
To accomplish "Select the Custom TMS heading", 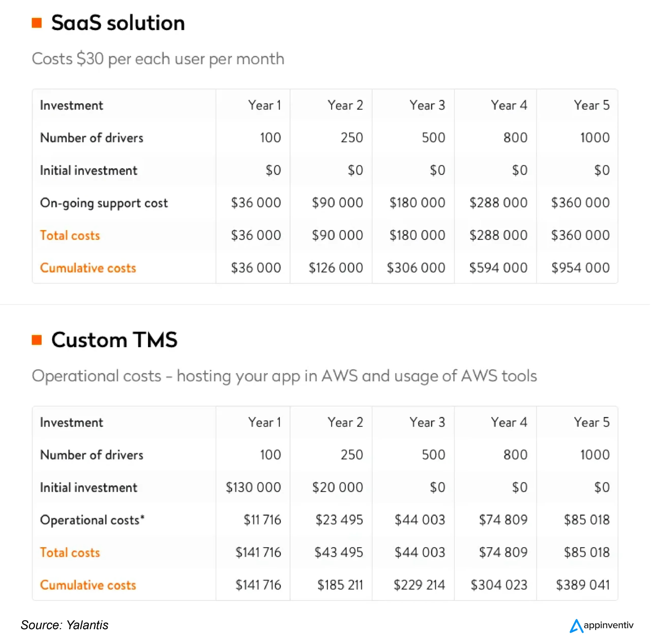I will click(114, 340).
